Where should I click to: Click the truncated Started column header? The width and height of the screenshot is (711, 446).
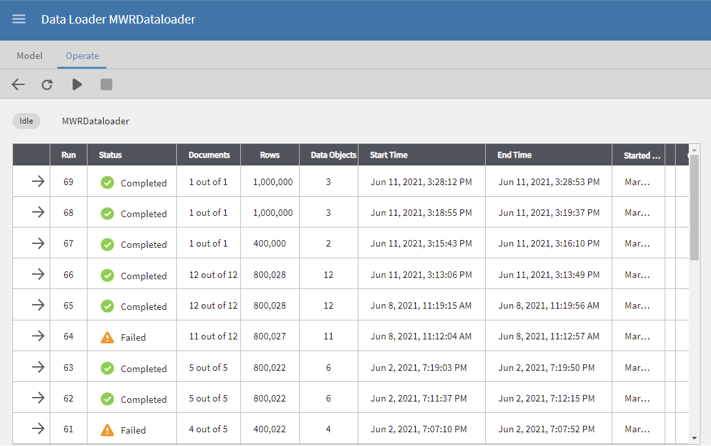642,155
